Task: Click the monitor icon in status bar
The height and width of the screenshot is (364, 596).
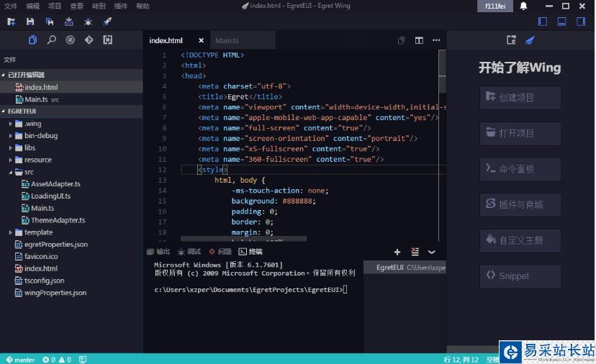Action: 83,360
